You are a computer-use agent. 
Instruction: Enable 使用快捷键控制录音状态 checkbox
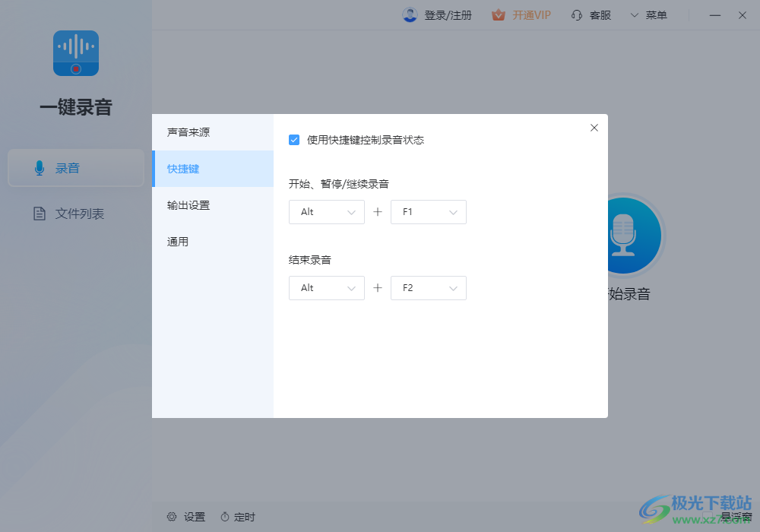(294, 140)
